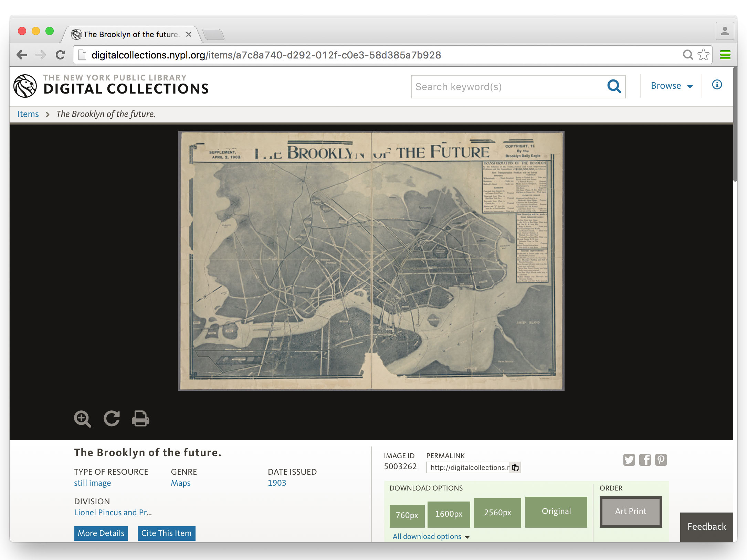Open the 1903 date issued link
Screen dimensions: 747x560
(277, 483)
